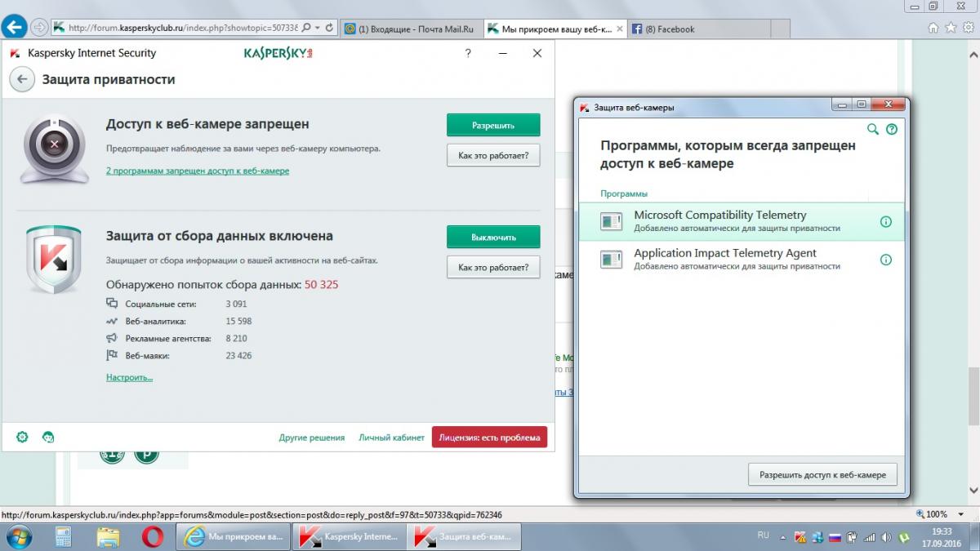Viewport: 980px width, 551px height.
Task: Click the Kaspersky shield illustration
Action: [x=53, y=260]
